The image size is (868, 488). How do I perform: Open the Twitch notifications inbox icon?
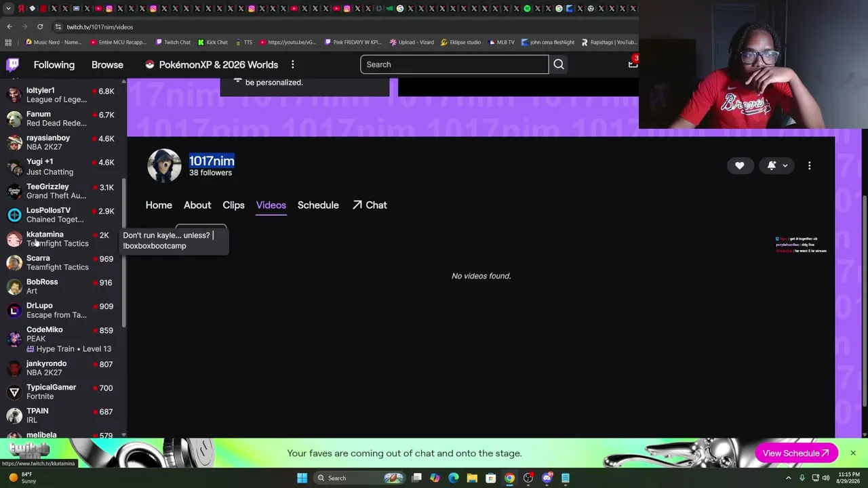pyautogui.click(x=632, y=64)
